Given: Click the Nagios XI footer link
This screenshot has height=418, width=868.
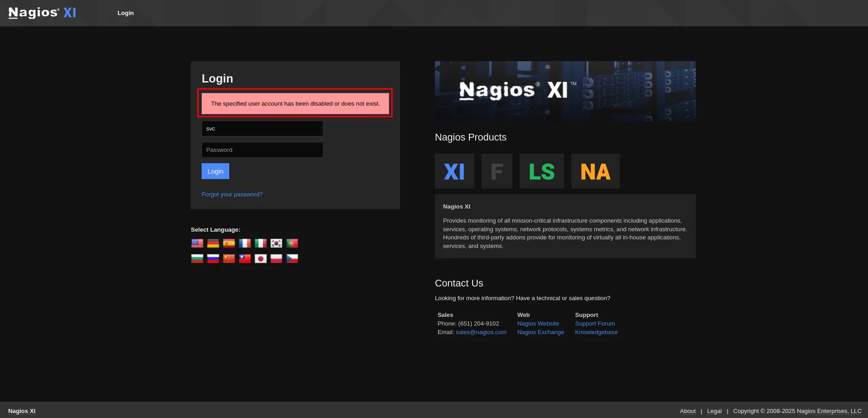Looking at the screenshot, I should click(22, 411).
